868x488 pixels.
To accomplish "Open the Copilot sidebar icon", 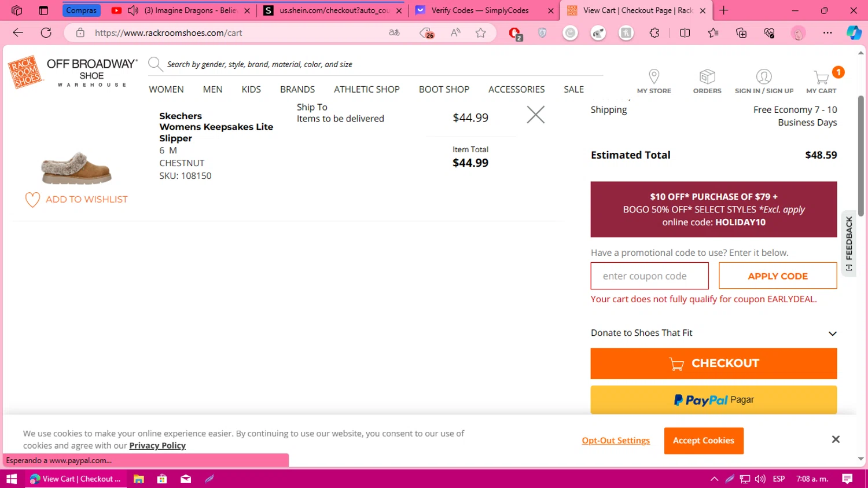I will tap(854, 33).
